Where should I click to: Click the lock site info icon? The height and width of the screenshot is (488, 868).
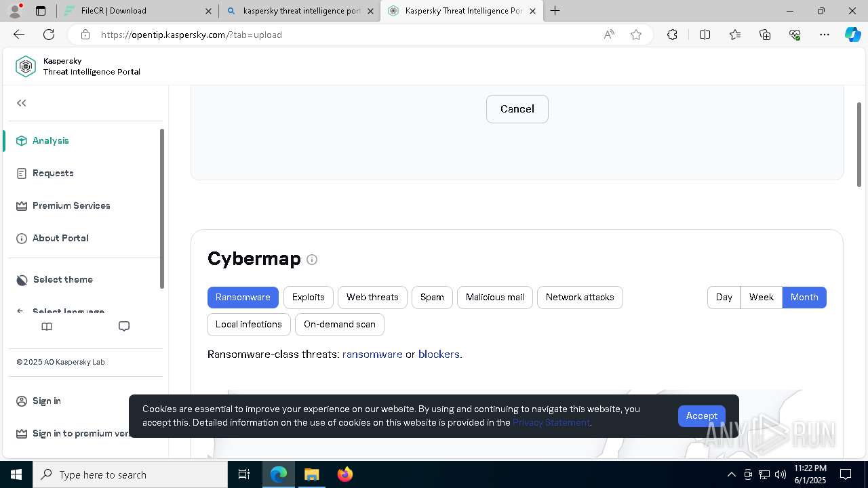point(85,35)
